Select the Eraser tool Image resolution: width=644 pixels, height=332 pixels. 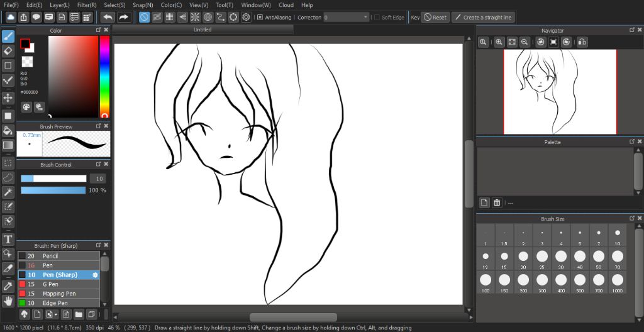tap(8, 51)
